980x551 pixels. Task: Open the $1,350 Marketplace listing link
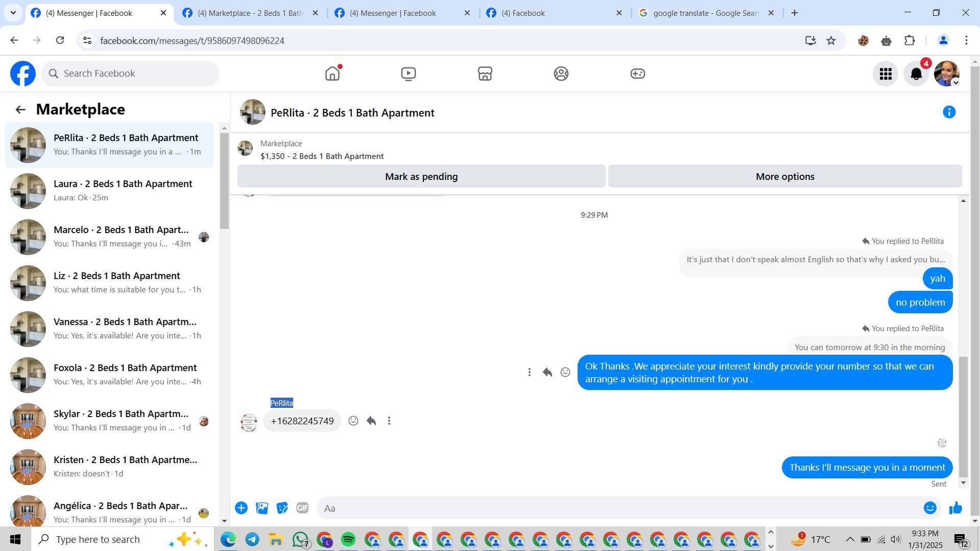click(x=322, y=156)
